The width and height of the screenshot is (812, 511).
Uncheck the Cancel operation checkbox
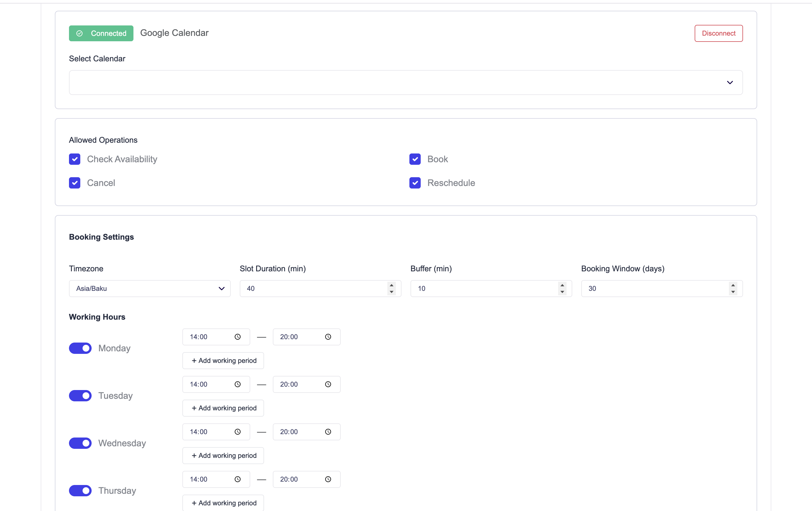75,183
